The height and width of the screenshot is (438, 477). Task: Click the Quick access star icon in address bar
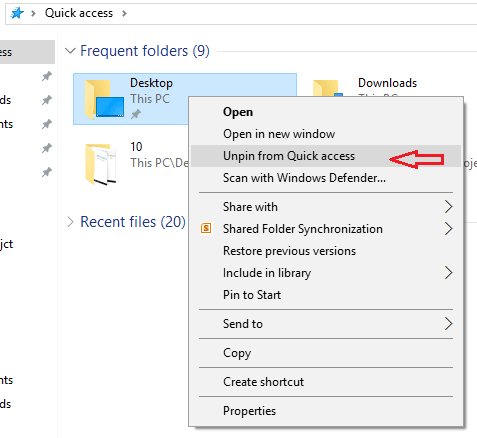(17, 13)
